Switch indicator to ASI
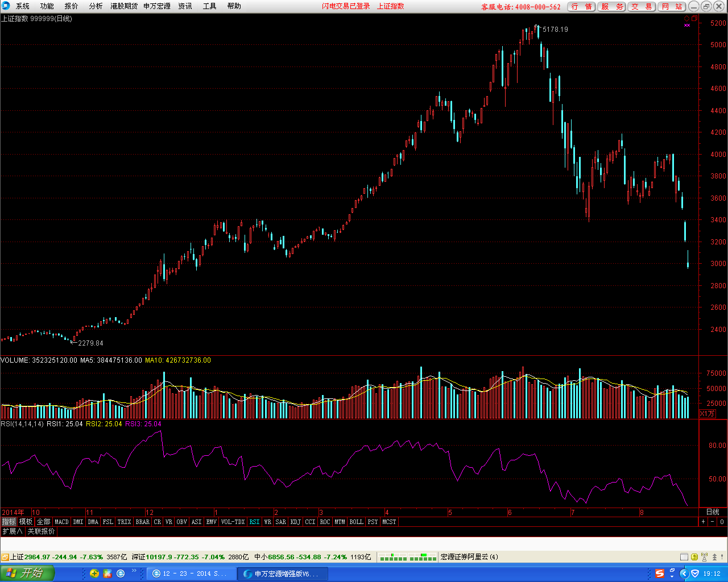The height and width of the screenshot is (582, 728). (197, 522)
